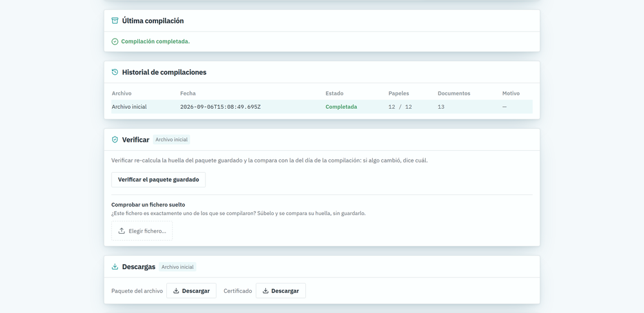Image resolution: width=644 pixels, height=313 pixels.
Task: Click the Estado column header
Action: [x=334, y=93]
